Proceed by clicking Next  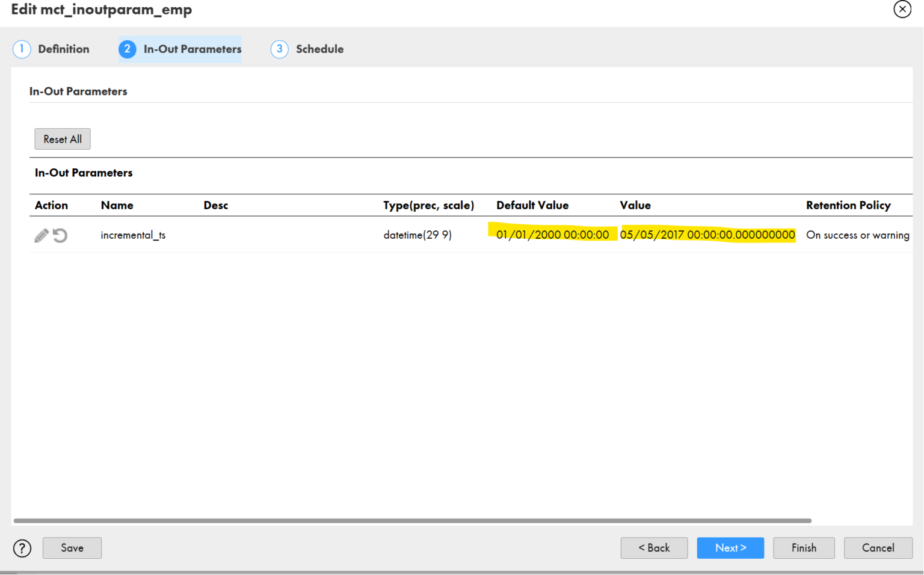pos(730,548)
